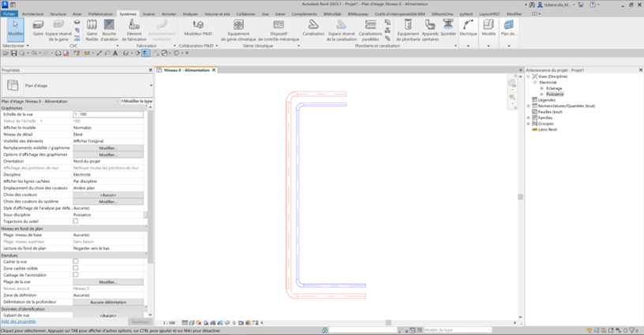Click the Appareils sanitaires icon
644x335 pixels.
[x=430, y=28]
